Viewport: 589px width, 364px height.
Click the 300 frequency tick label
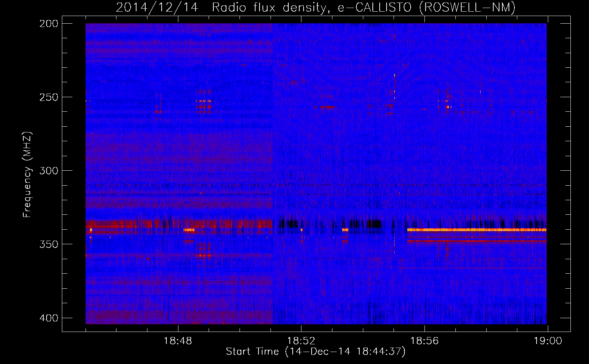tap(49, 171)
